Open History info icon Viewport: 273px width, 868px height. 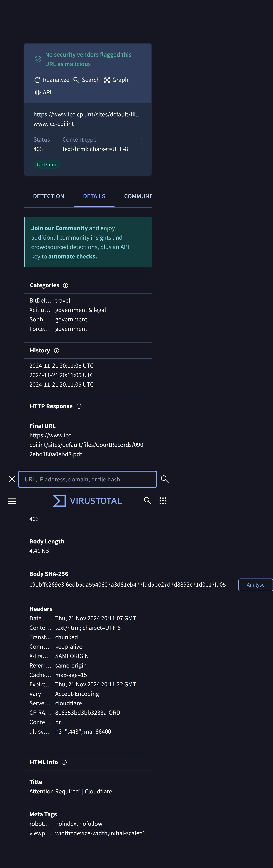57,351
